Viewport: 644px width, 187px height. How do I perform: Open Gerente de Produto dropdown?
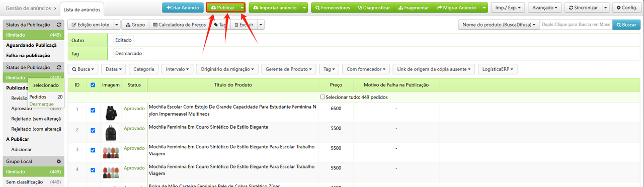pos(289,69)
